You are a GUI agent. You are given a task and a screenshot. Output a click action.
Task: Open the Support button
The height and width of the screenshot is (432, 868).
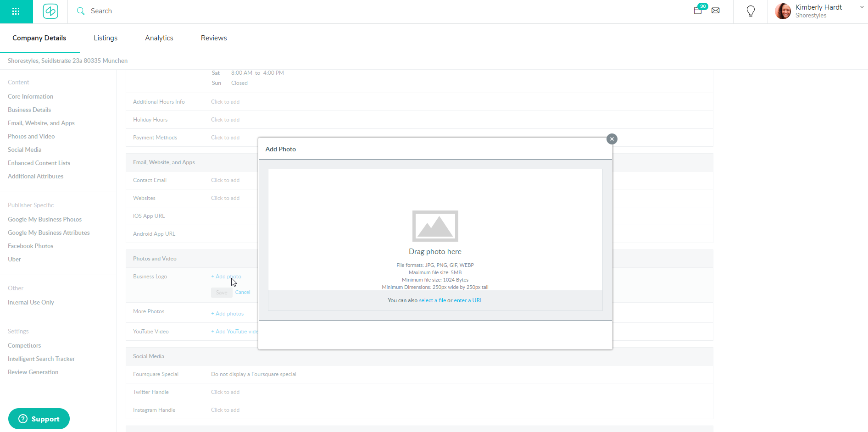39,419
